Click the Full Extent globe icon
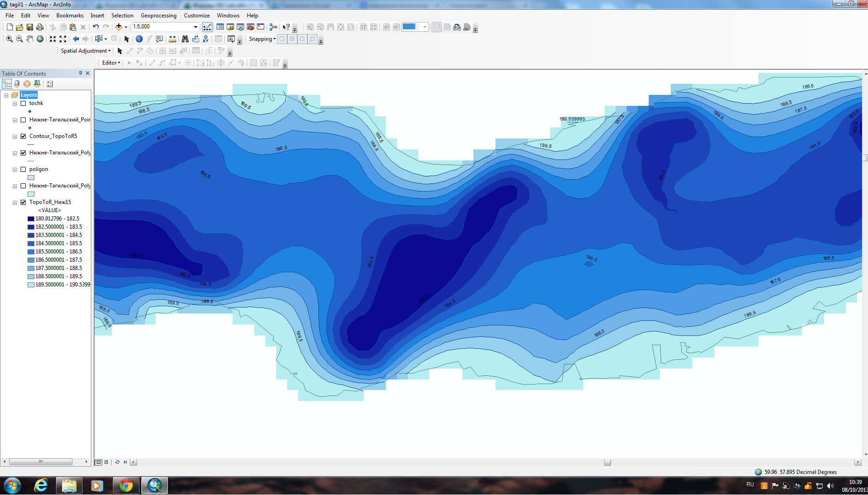This screenshot has width=868, height=495. pos(40,39)
